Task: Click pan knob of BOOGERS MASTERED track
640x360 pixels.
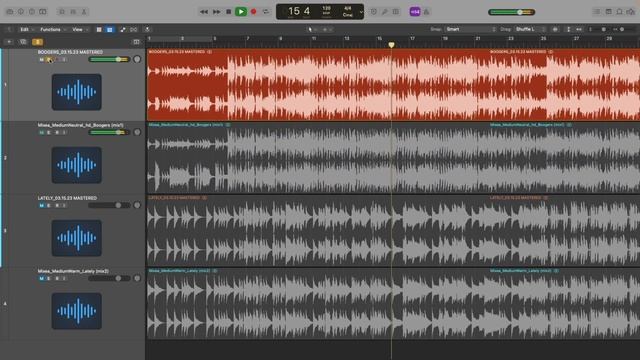Action: pos(137,59)
